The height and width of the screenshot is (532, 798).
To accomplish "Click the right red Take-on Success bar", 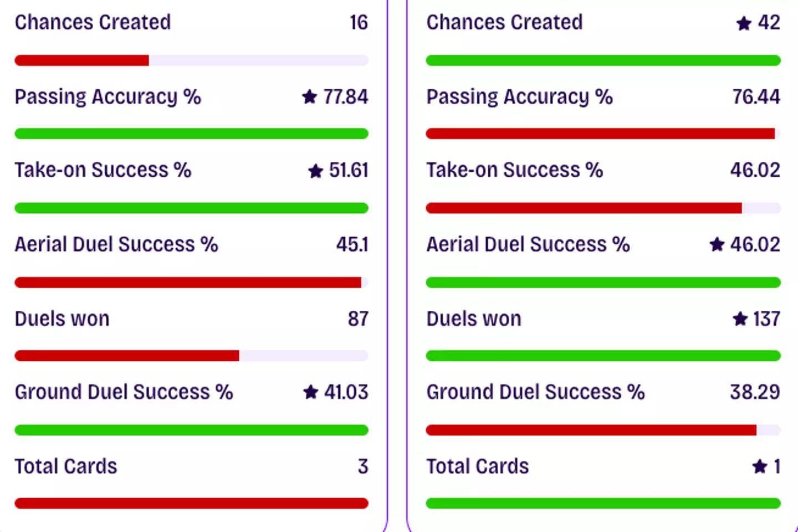I will click(583, 208).
